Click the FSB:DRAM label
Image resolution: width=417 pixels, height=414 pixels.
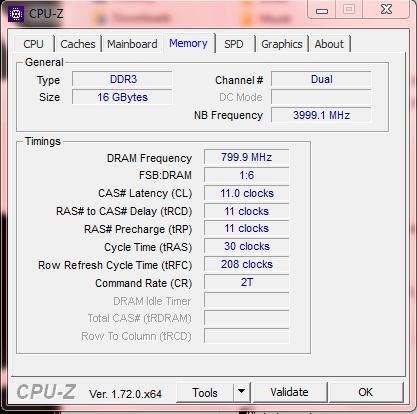165,175
